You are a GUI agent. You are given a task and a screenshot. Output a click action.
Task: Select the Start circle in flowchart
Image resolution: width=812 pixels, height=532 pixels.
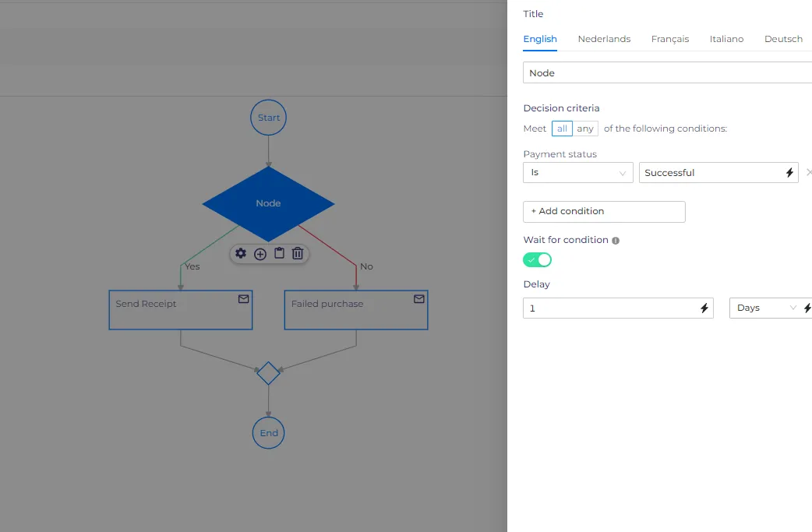pos(268,118)
